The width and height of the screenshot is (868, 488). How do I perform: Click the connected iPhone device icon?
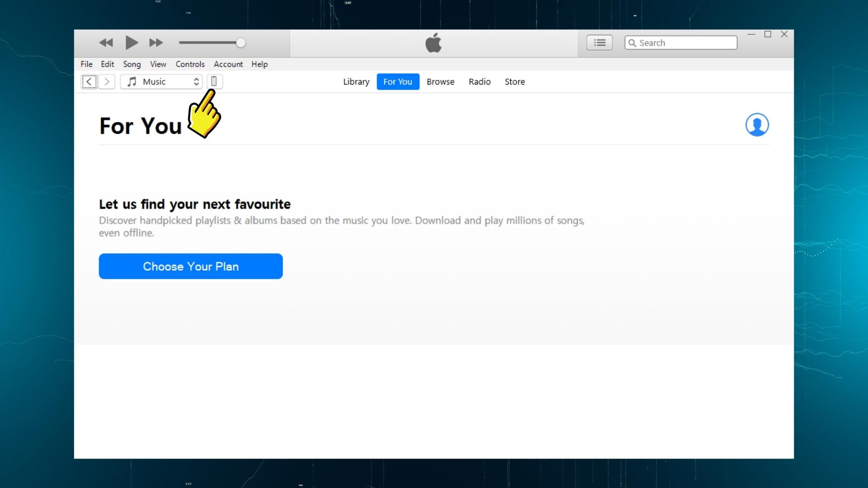(214, 81)
